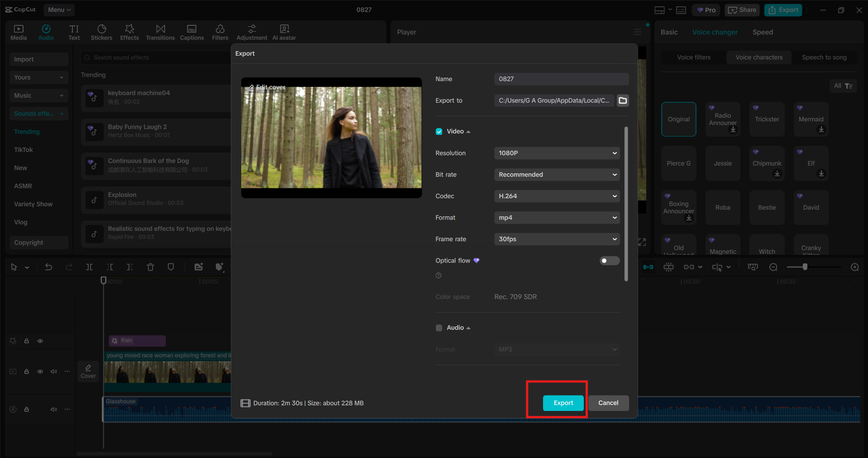Click the Split tool in timeline toolbar

coord(89,267)
